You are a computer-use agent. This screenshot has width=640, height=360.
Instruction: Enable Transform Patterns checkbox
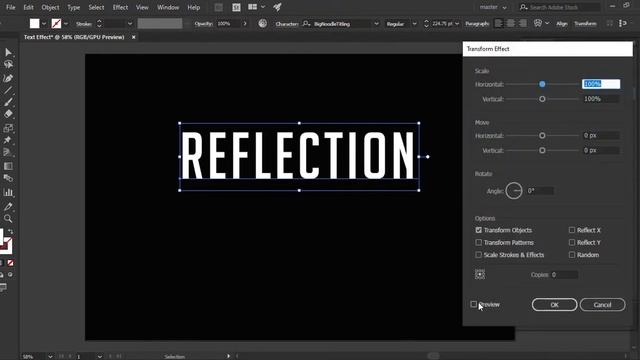click(x=478, y=242)
